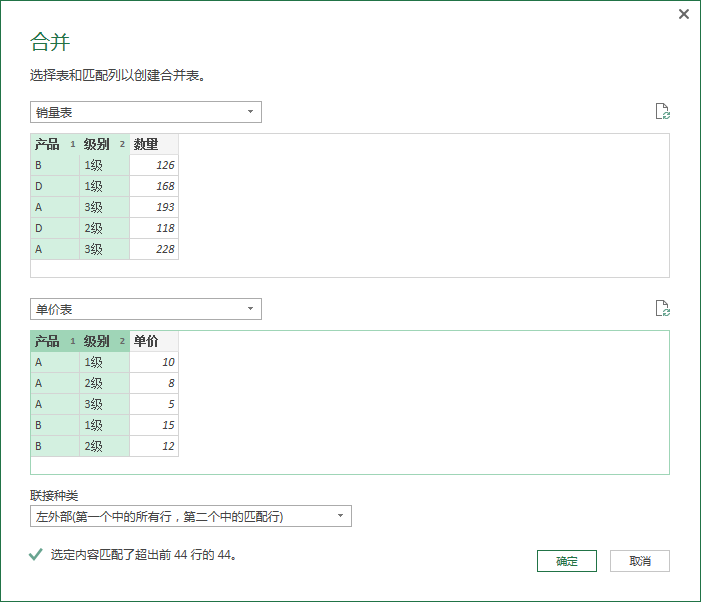This screenshot has height=602, width=701.
Task: Click the green match-status checkmark icon
Action: click(36, 554)
